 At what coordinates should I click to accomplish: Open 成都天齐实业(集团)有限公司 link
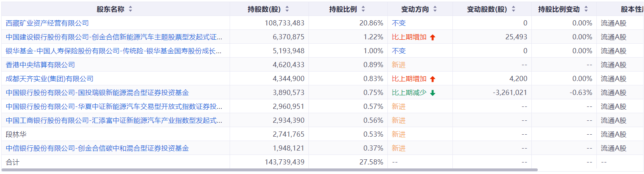(x=50, y=79)
